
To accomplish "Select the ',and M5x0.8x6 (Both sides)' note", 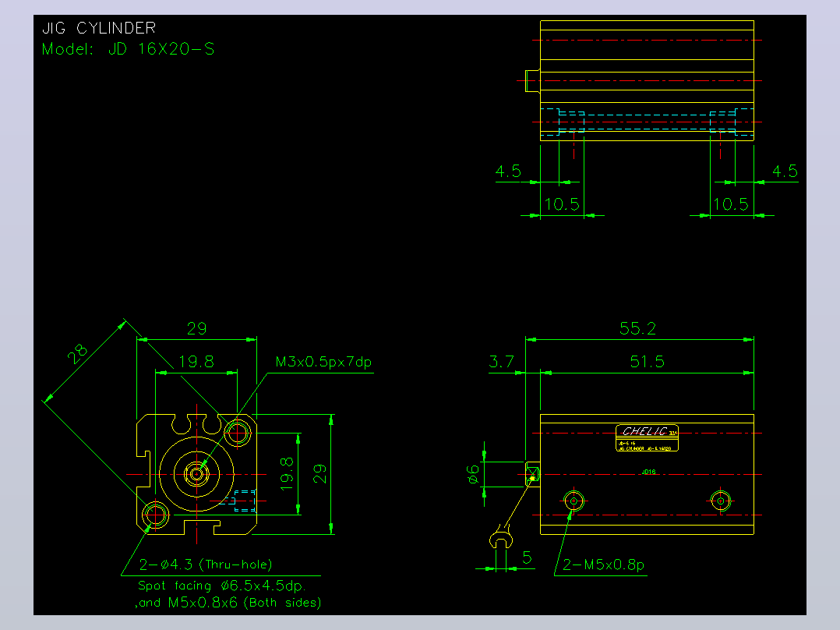I will click(x=228, y=603).
